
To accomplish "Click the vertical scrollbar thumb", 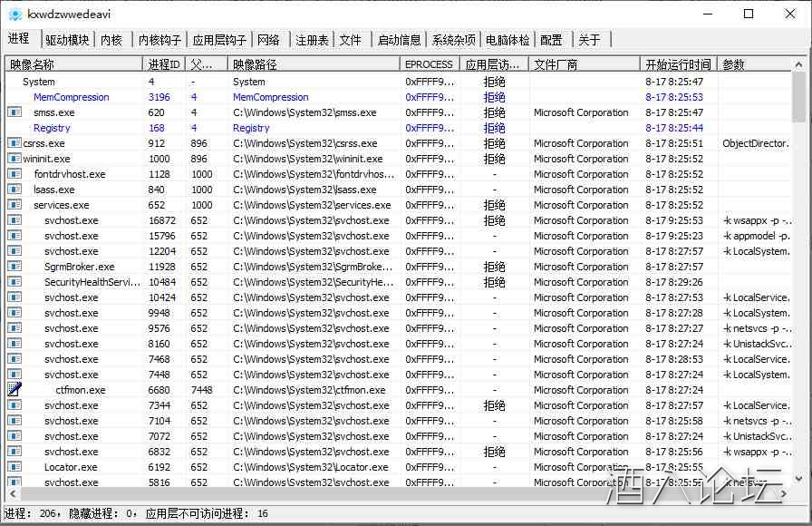I will coord(799,97).
